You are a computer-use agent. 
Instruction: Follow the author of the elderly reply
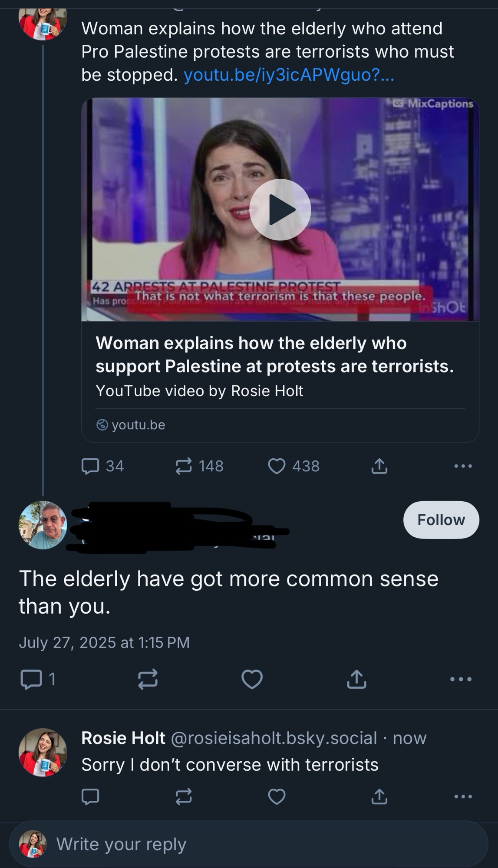441,519
